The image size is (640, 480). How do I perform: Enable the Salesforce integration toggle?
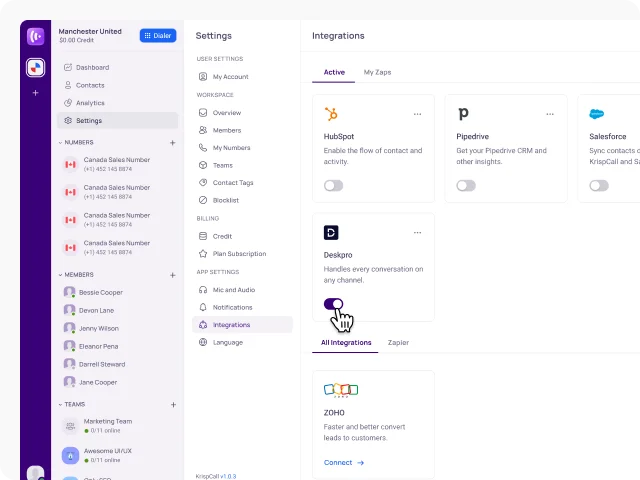click(x=599, y=186)
